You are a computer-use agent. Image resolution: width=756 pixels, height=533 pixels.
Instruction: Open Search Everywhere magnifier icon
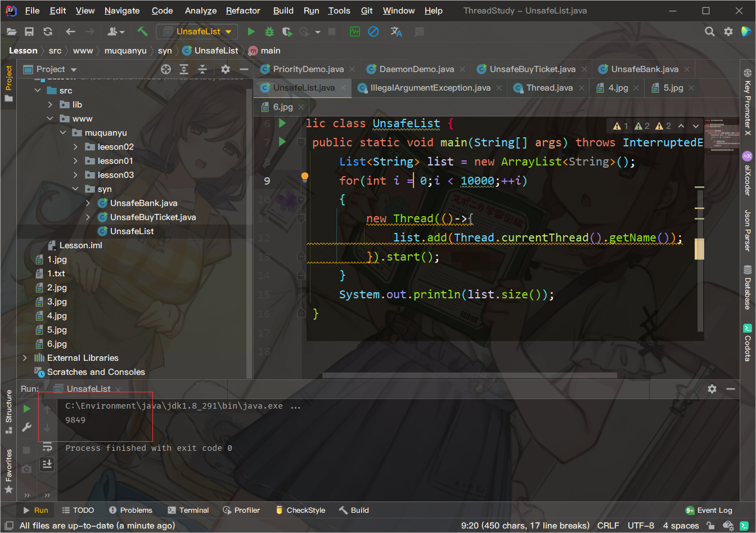coord(710,32)
